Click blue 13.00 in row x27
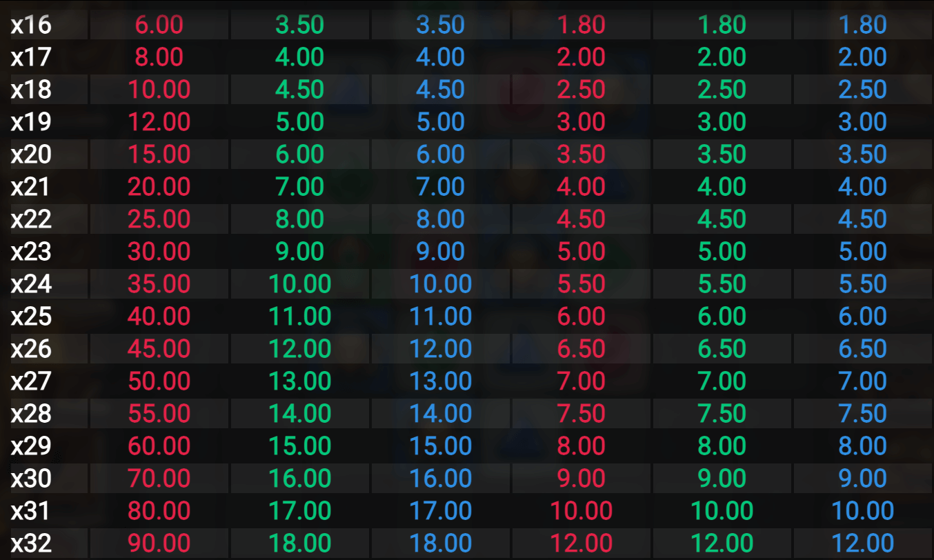Screen dimensions: 934x560 441,381
